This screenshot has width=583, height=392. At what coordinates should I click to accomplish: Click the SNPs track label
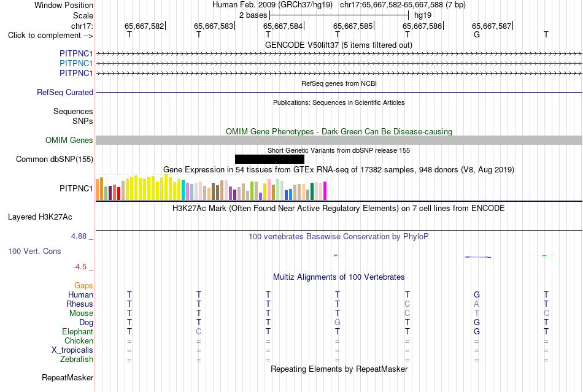click(x=83, y=121)
